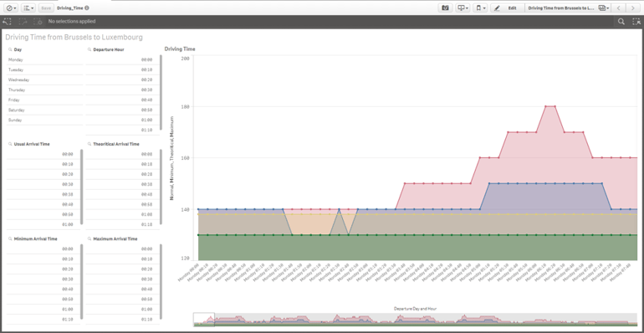Click the Minimum Arrival Time scrollbar
This screenshot has height=333, width=644.
click(x=81, y=282)
